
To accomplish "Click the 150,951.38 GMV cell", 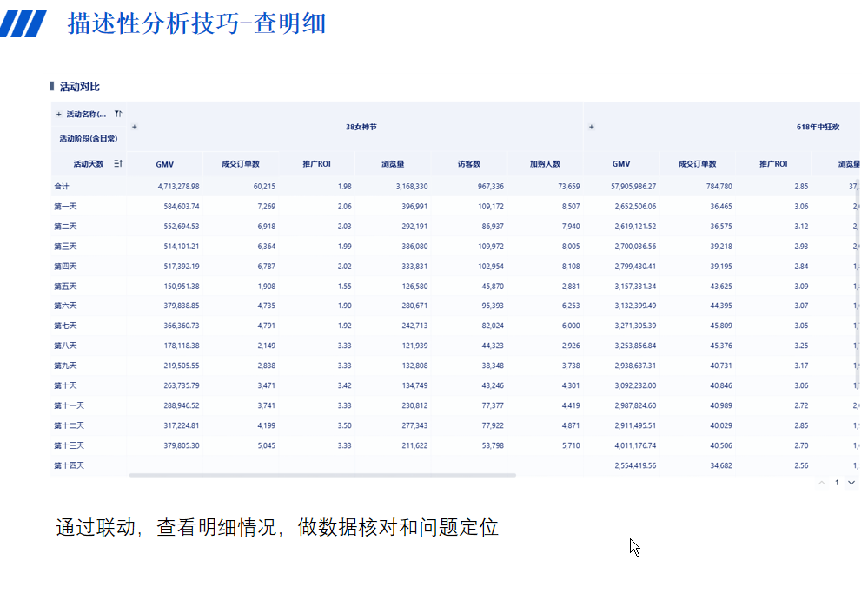I will (182, 286).
